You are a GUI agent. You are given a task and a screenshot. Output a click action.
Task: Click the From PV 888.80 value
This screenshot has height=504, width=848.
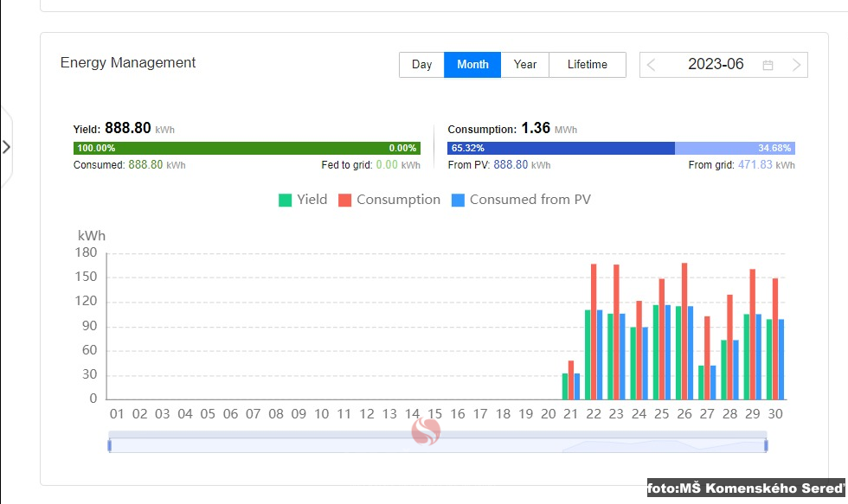pos(511,165)
